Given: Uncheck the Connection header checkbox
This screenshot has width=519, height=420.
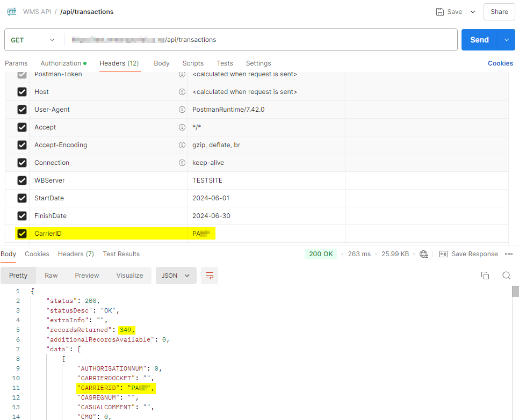Looking at the screenshot, I should pos(22,163).
